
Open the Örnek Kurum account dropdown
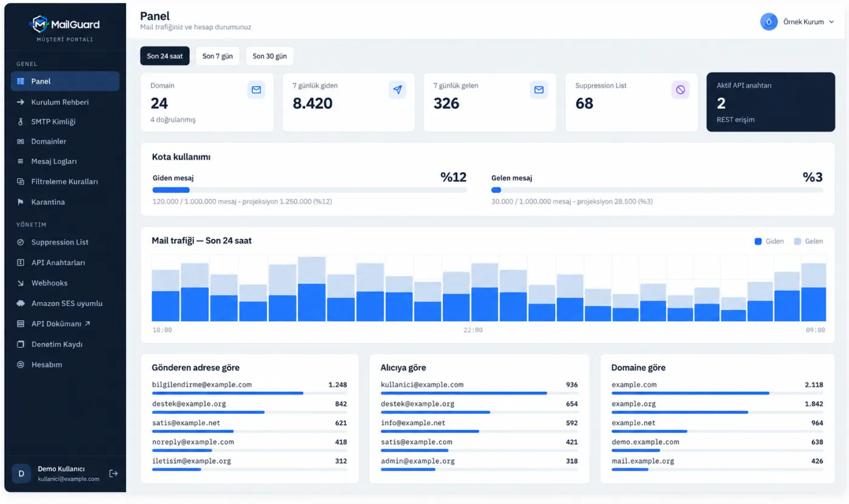click(x=797, y=22)
